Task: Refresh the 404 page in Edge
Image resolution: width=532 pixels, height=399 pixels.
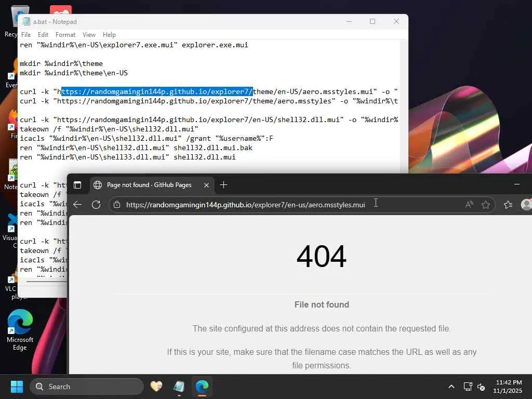Action: pyautogui.click(x=96, y=205)
